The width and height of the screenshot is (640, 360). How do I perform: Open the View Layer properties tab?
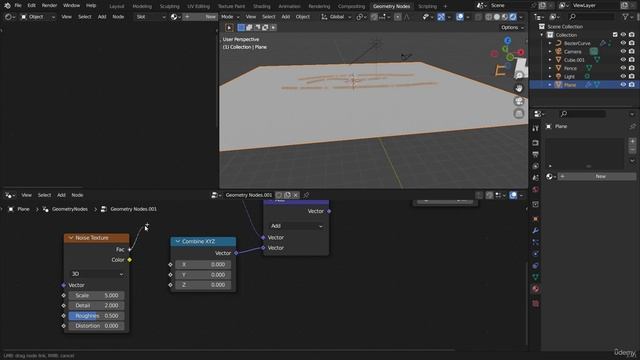point(536,166)
